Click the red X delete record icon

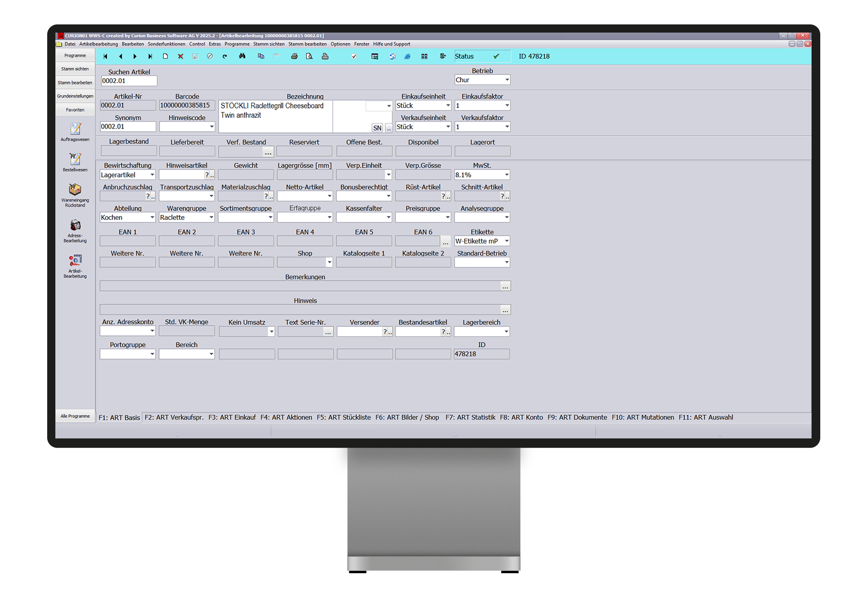click(x=181, y=56)
